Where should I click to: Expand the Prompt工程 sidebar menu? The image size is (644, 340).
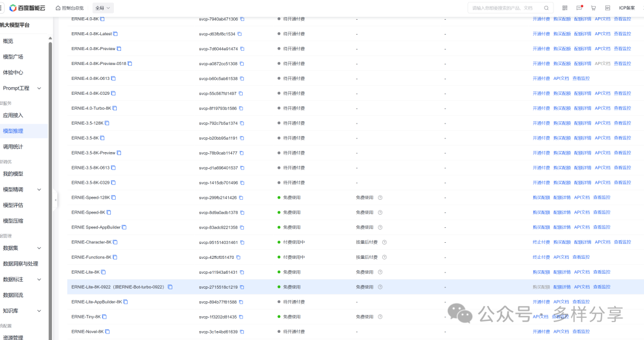click(x=39, y=88)
